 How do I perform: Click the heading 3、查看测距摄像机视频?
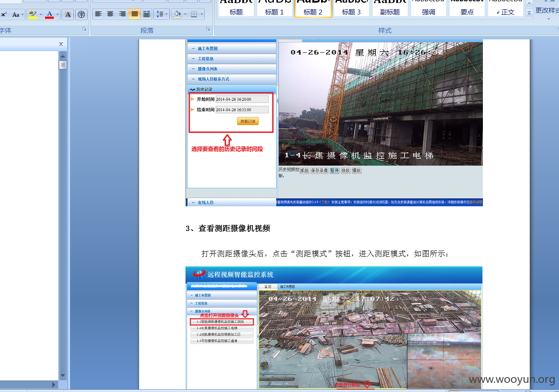pyautogui.click(x=227, y=228)
